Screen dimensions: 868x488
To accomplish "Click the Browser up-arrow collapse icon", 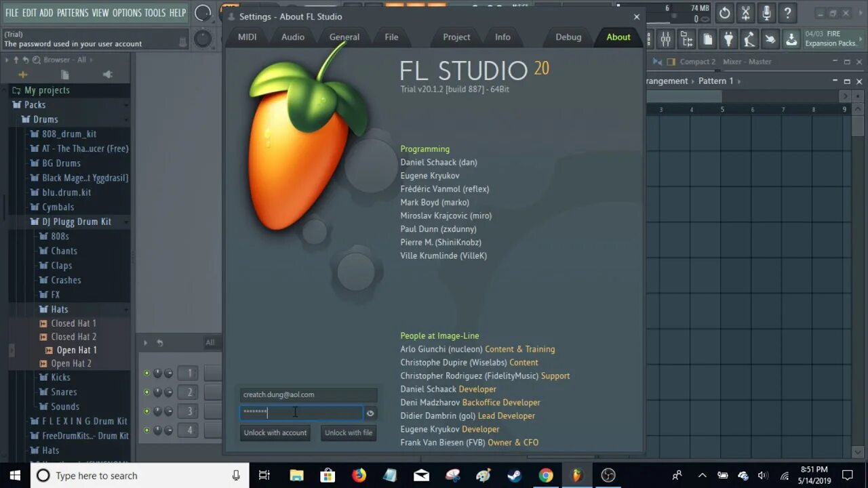I will click(x=16, y=60).
